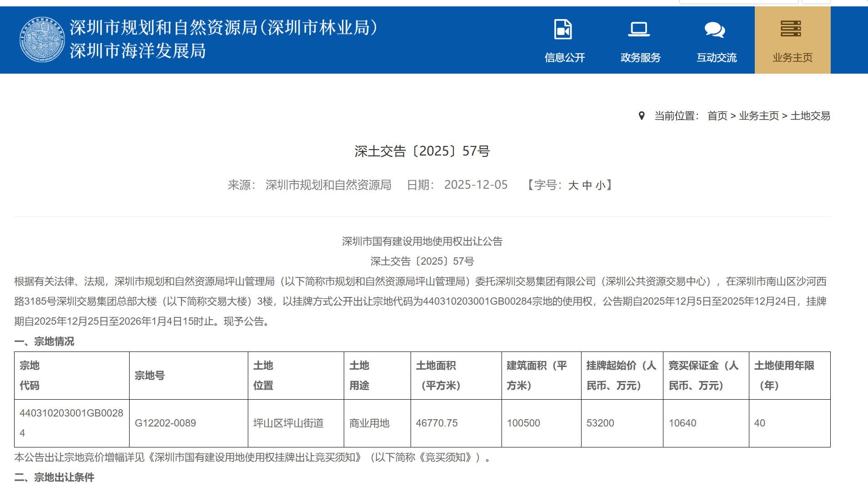Open the 首页 breadcrumb link

click(x=717, y=115)
